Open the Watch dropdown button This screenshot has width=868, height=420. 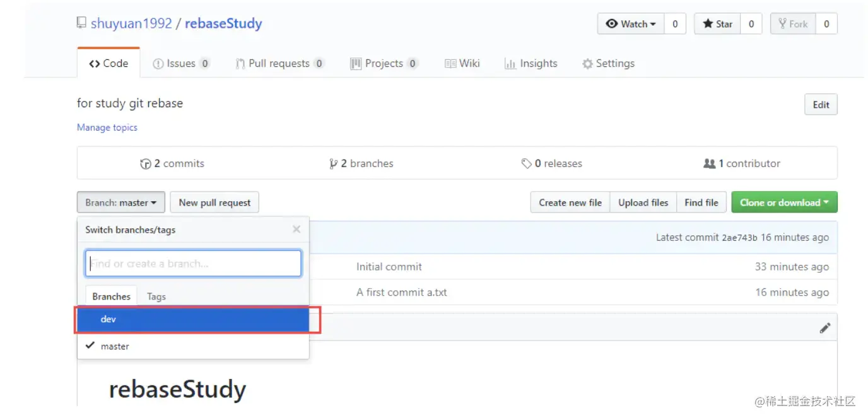(x=631, y=24)
